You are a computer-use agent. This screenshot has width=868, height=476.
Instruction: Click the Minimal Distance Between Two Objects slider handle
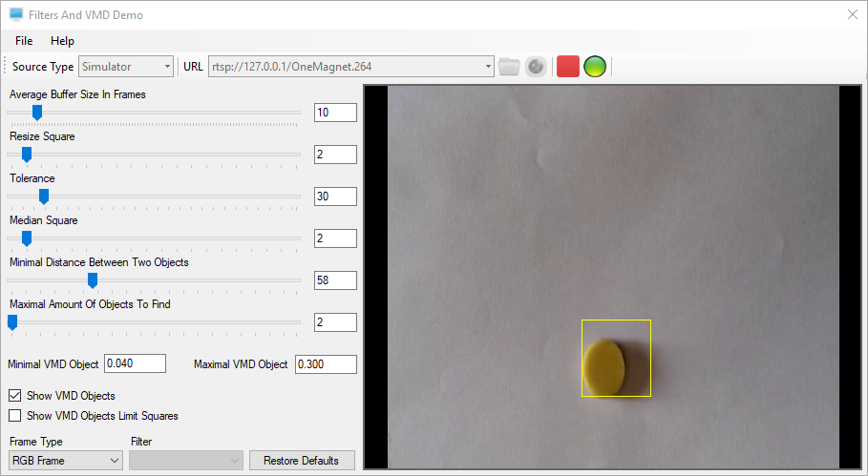pyautogui.click(x=93, y=280)
